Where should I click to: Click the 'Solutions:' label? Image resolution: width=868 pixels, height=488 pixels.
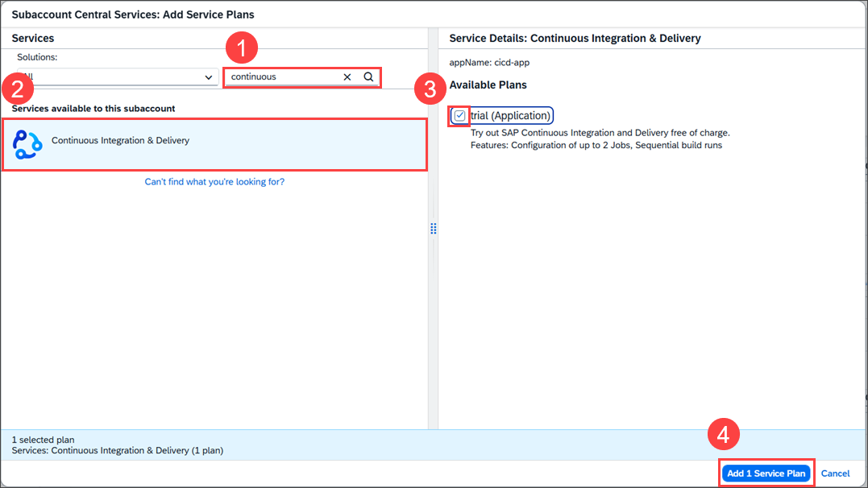point(37,57)
